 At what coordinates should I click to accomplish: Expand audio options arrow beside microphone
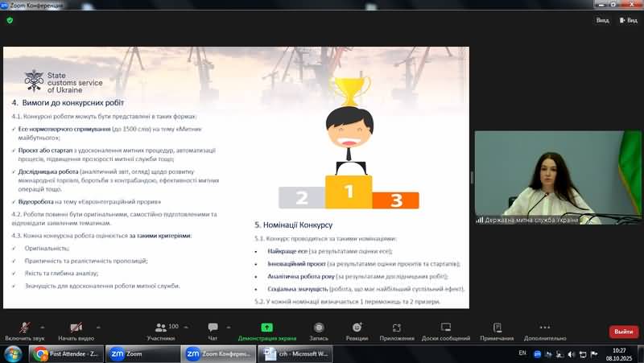pos(40,326)
